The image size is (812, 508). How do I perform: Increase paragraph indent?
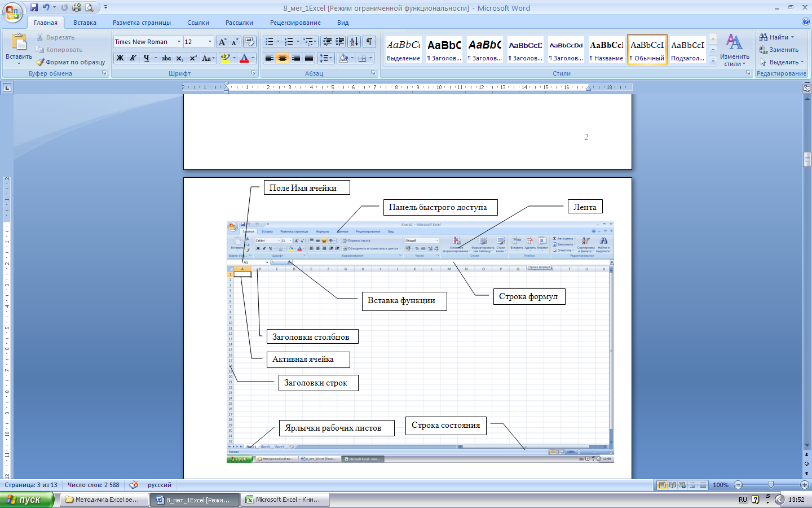click(340, 42)
